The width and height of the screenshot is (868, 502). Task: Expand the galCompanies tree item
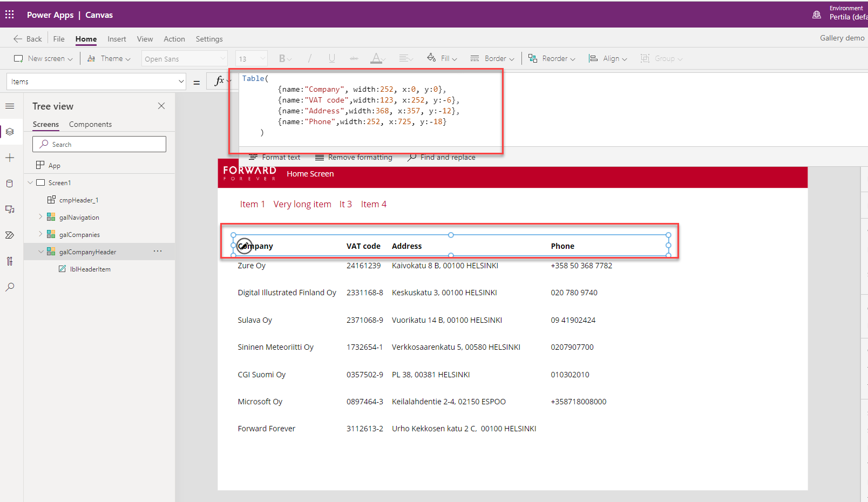pos(40,234)
